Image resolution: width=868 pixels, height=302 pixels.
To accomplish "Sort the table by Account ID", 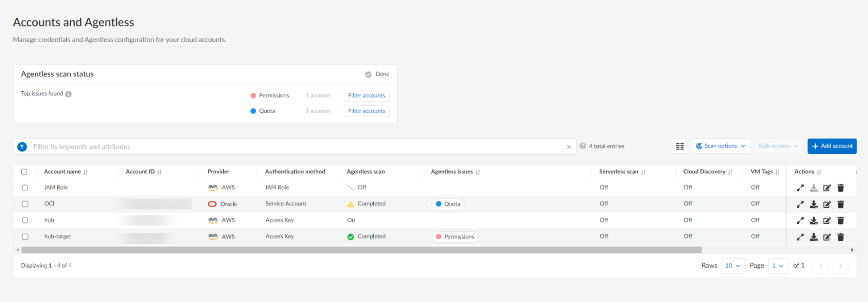I will [x=159, y=172].
